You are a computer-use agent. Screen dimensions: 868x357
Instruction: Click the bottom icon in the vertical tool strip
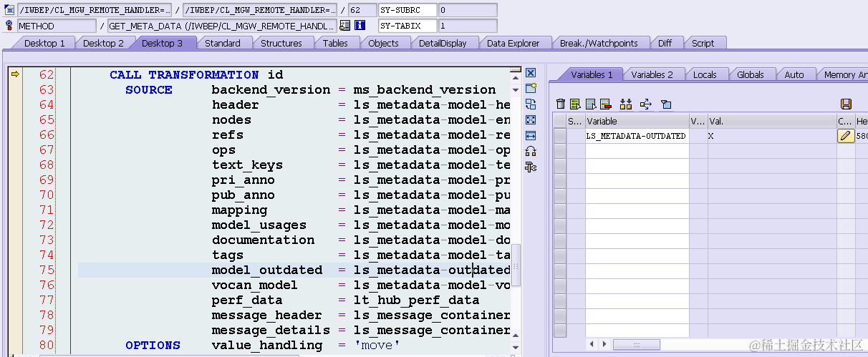click(x=531, y=167)
